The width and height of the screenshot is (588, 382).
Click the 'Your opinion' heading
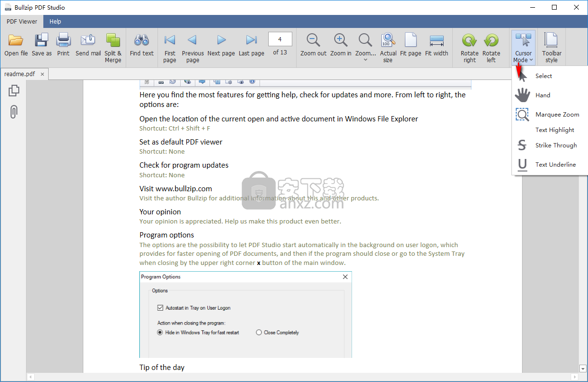(x=160, y=212)
